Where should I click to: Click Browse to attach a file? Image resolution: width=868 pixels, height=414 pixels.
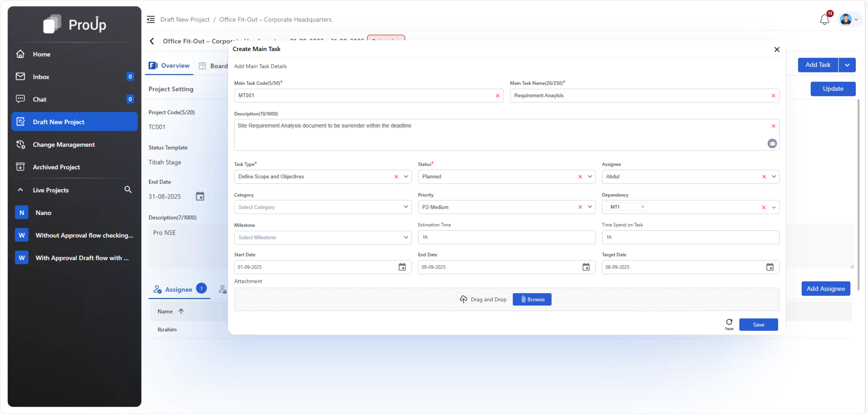pos(532,299)
